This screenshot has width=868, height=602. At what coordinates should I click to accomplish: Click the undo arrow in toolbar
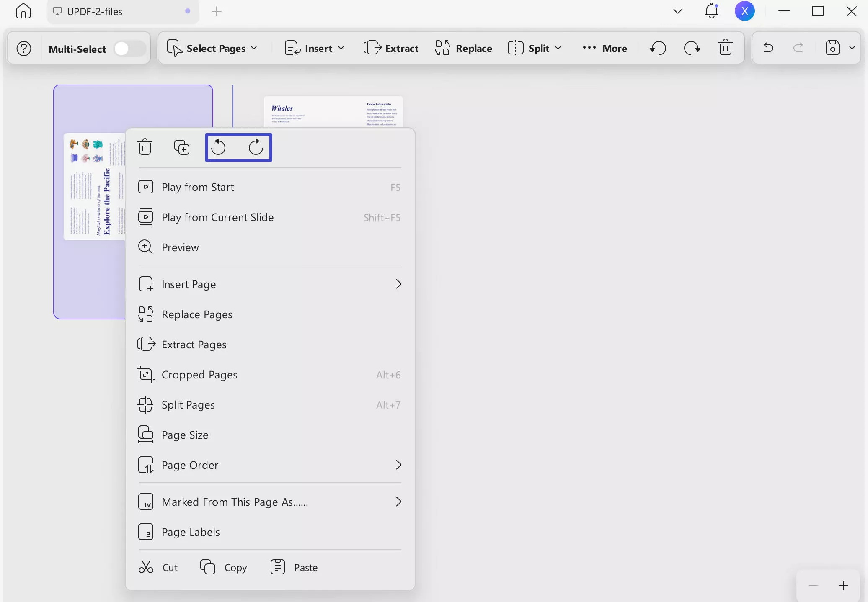[x=768, y=48]
